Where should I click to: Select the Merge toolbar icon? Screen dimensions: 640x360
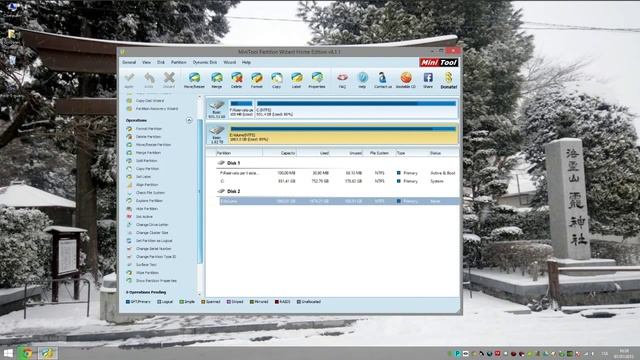[x=217, y=80]
